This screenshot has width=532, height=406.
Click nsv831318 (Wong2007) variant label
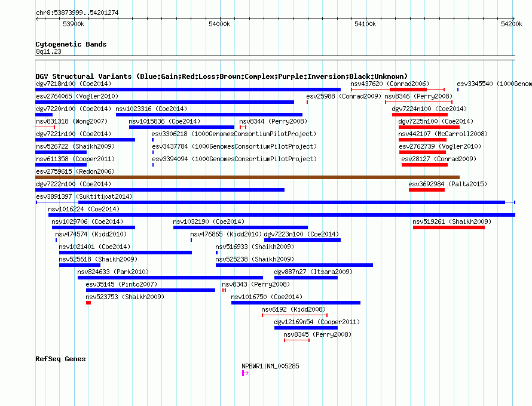click(x=72, y=121)
